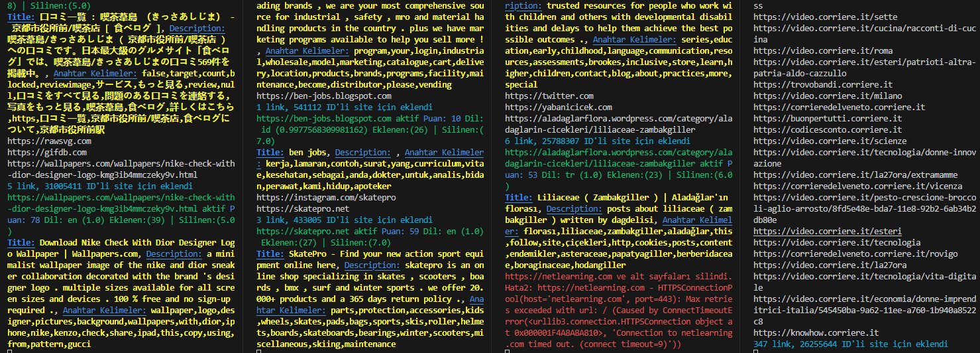The width and height of the screenshot is (980, 353).
Task: Select '3 link, 433005 ID'li site' line
Action: pos(345,220)
